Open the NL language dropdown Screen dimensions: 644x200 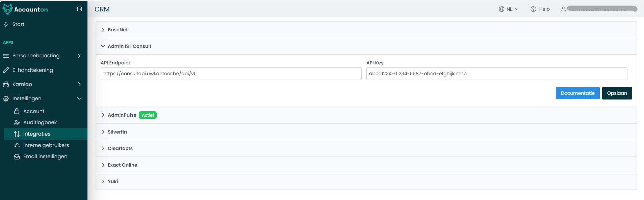(509, 9)
